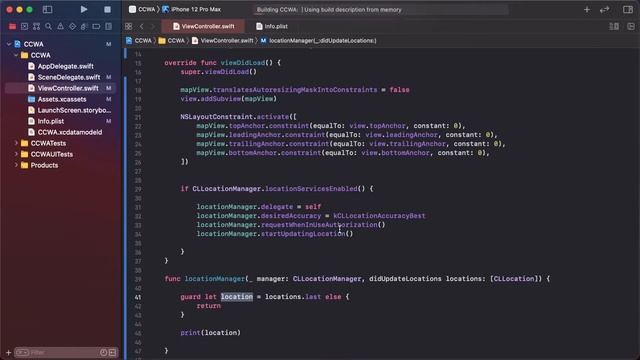Click 'translatesAutoresizingMaskIntoConstraints' in the code
Viewport: 640px width, 360px height.
point(295,90)
